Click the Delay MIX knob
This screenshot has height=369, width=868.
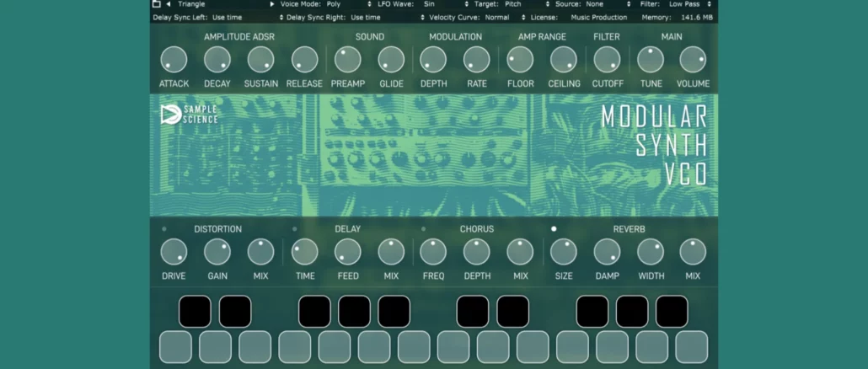pyautogui.click(x=391, y=252)
